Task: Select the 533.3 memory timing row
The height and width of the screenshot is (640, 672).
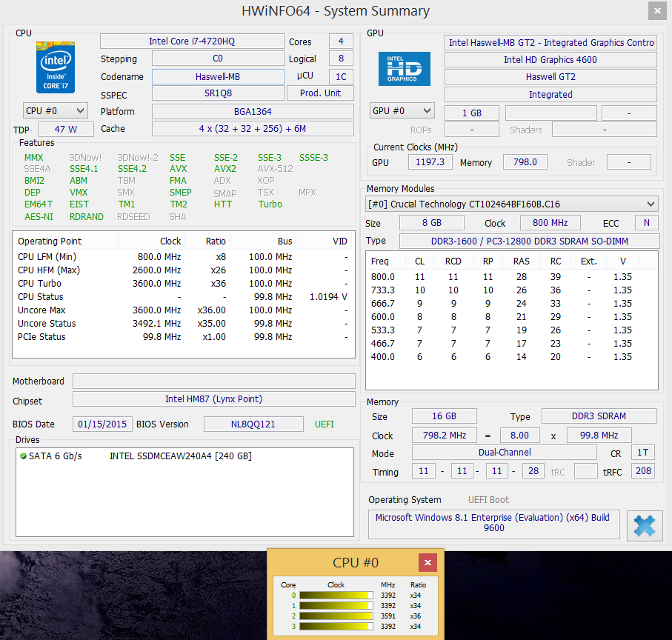Action: 512,330
